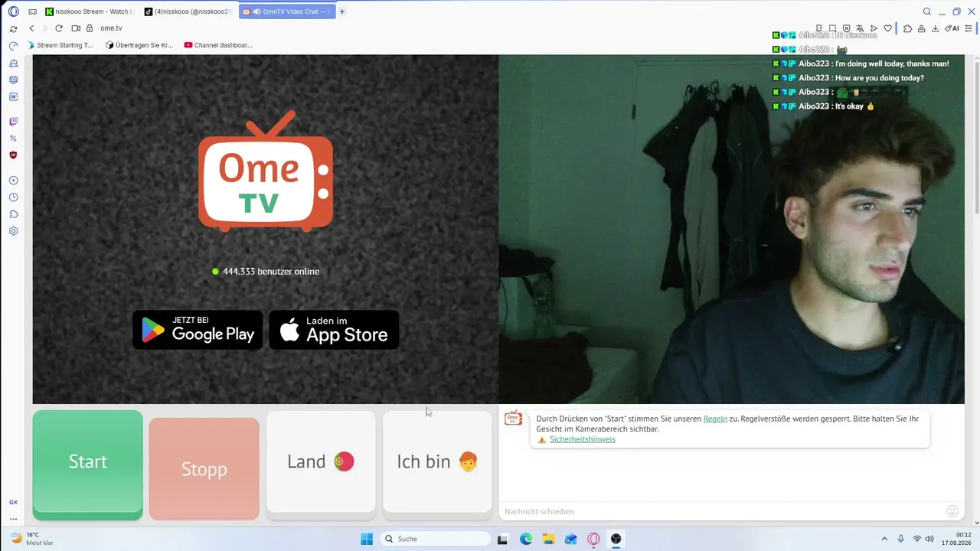Open the Channel dashboard bookmark
980x551 pixels.
(x=218, y=45)
